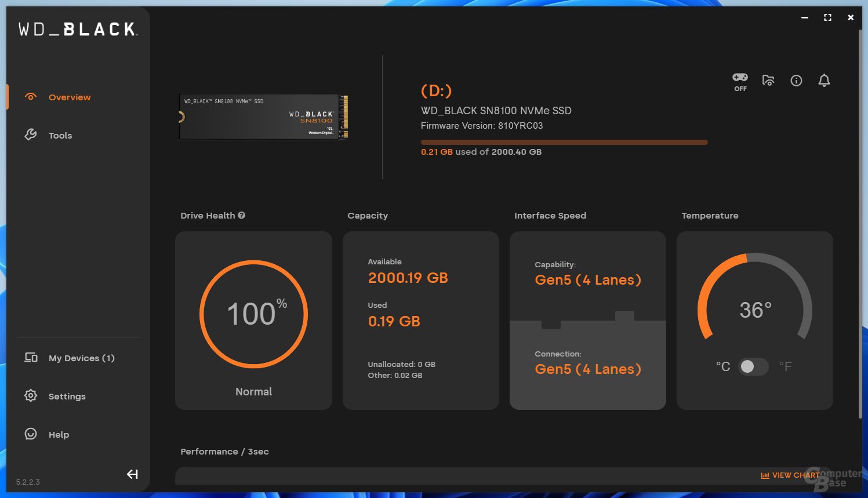This screenshot has height=498, width=868.
Task: Switch temperature unit toggle to Fahrenheit
Action: click(x=753, y=366)
